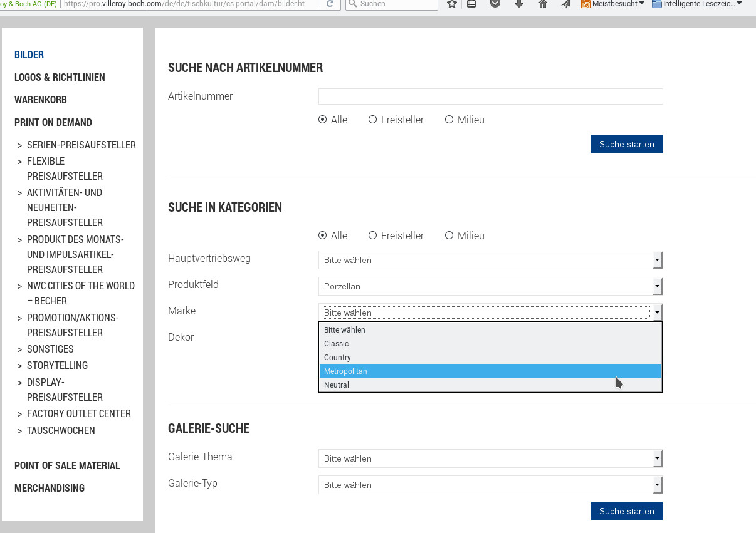This screenshot has width=756, height=533.
Task: Select Freisteller radio in Suche in Kategorien
Action: click(372, 235)
